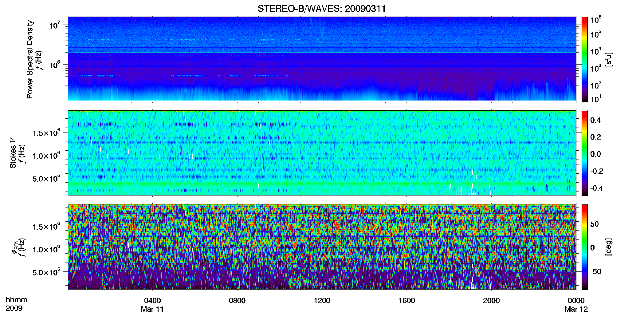Click the phi RTN angle colorbar
Screen dimensions: 644x332
tap(585, 247)
